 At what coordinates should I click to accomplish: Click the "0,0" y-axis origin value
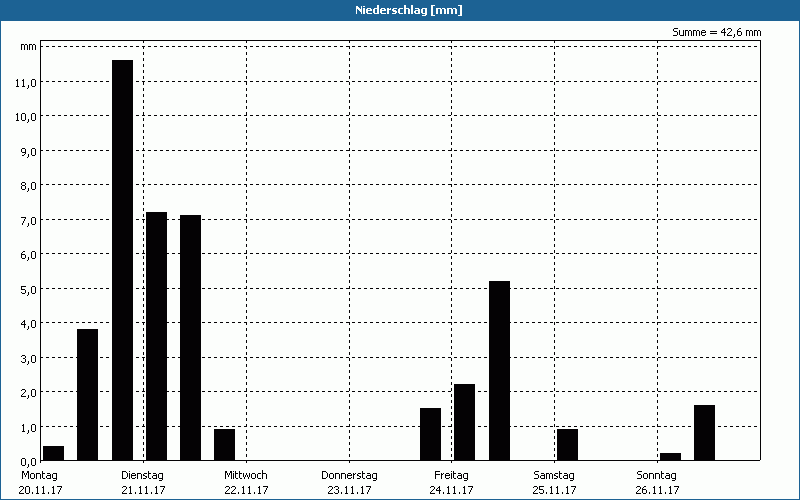tap(29, 461)
